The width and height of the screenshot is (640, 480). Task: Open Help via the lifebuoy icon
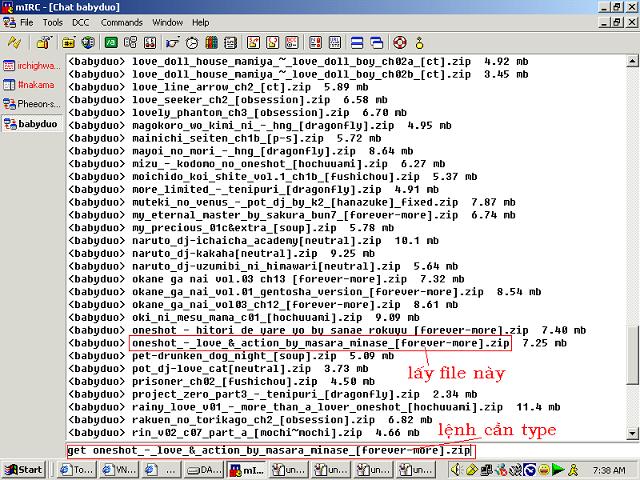(400, 42)
